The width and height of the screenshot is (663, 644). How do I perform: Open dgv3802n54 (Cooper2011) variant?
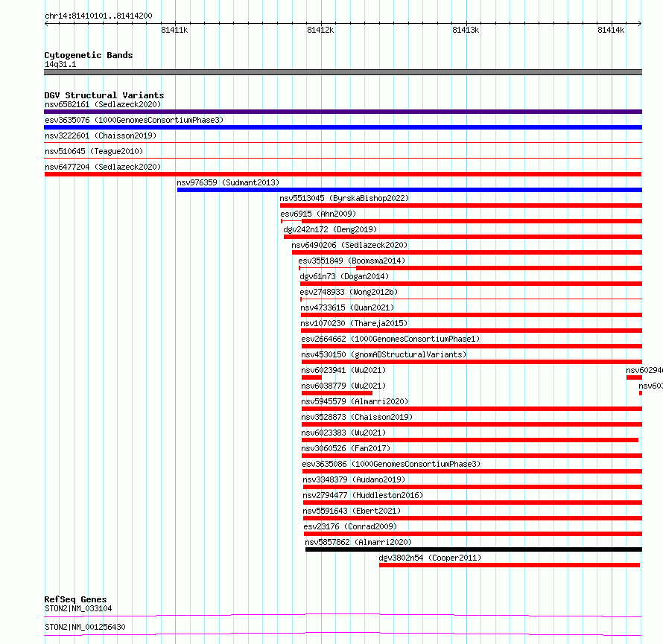[430, 558]
